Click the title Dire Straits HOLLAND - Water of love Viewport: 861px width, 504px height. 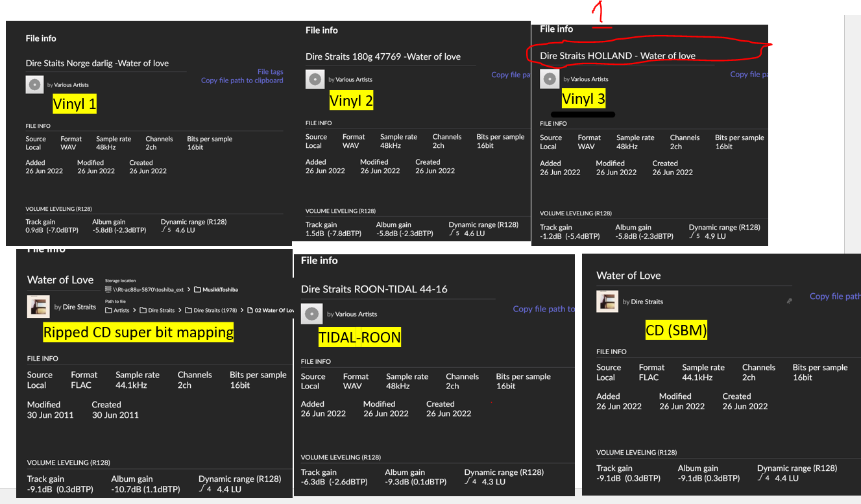click(x=618, y=56)
